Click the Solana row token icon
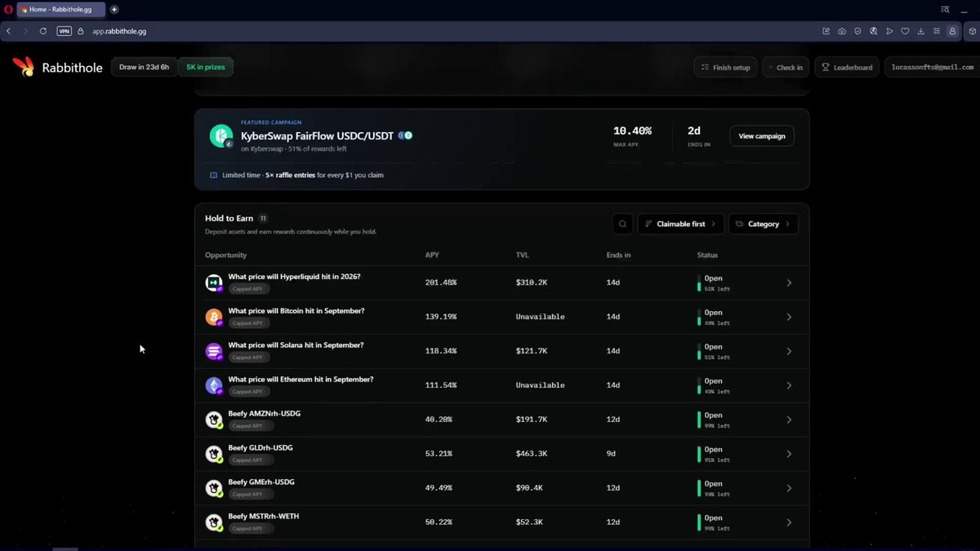The height and width of the screenshot is (551, 980). click(214, 352)
